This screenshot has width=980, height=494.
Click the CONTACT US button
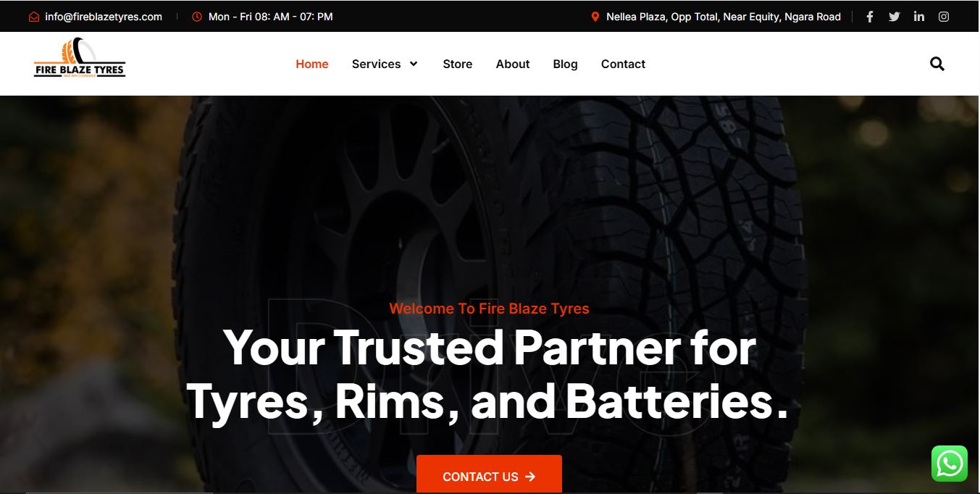489,474
